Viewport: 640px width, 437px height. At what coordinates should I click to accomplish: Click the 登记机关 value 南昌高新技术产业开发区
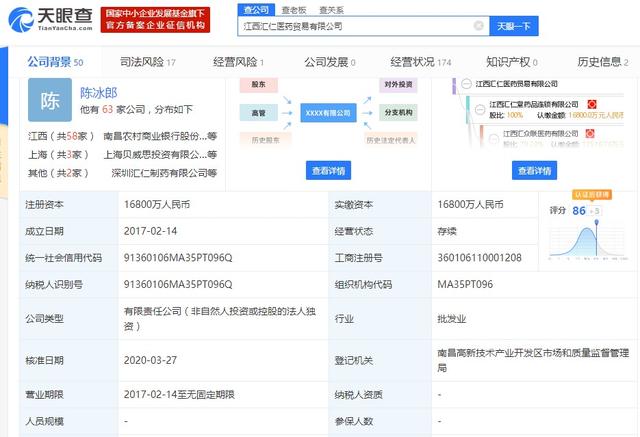(x=533, y=360)
